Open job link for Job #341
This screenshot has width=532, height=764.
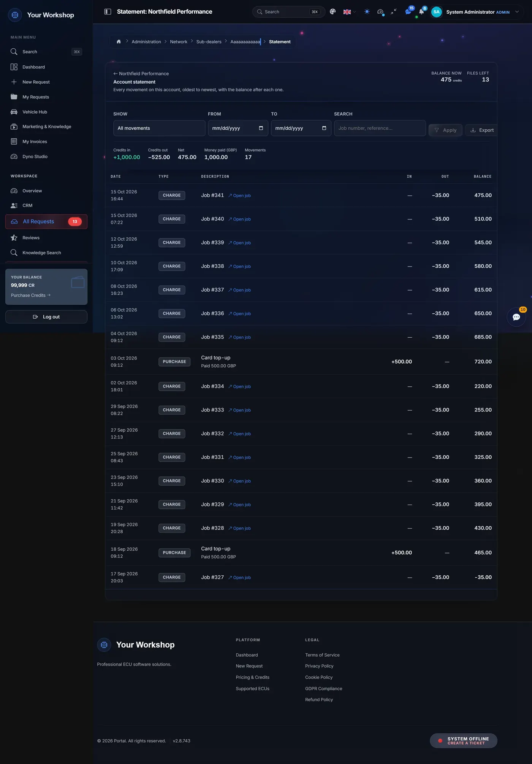tap(239, 195)
